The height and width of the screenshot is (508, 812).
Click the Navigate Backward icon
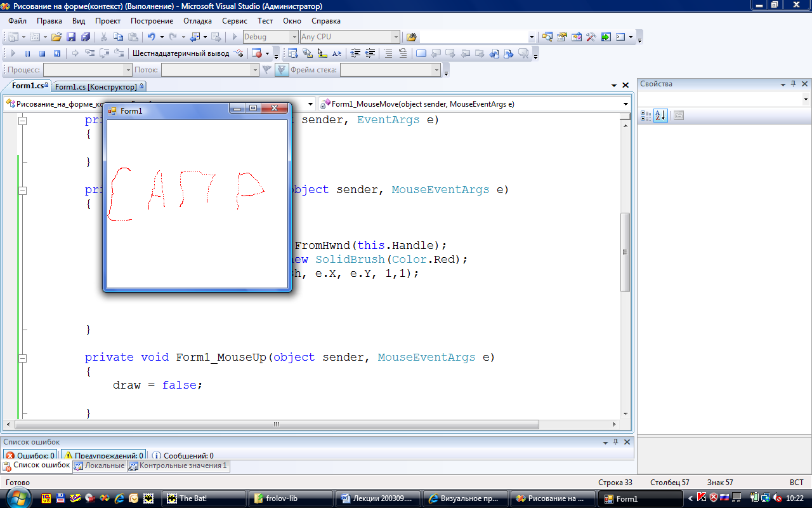pyautogui.click(x=195, y=37)
